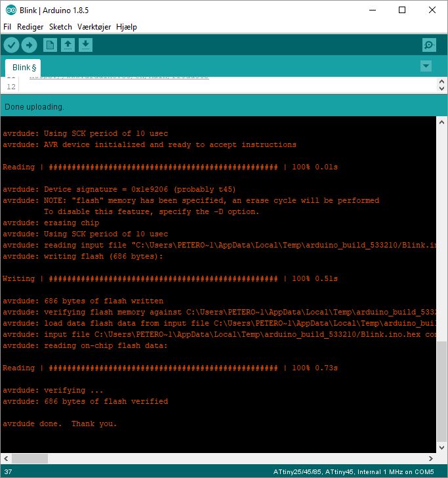
Task: Click 'avrdude: verifying ...' console line
Action: pyautogui.click(x=53, y=390)
